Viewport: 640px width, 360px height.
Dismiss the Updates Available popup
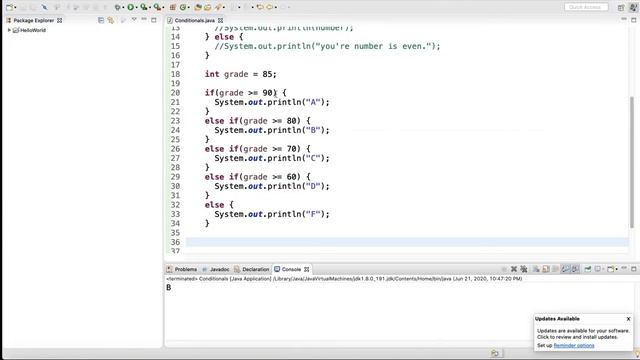(x=628, y=319)
